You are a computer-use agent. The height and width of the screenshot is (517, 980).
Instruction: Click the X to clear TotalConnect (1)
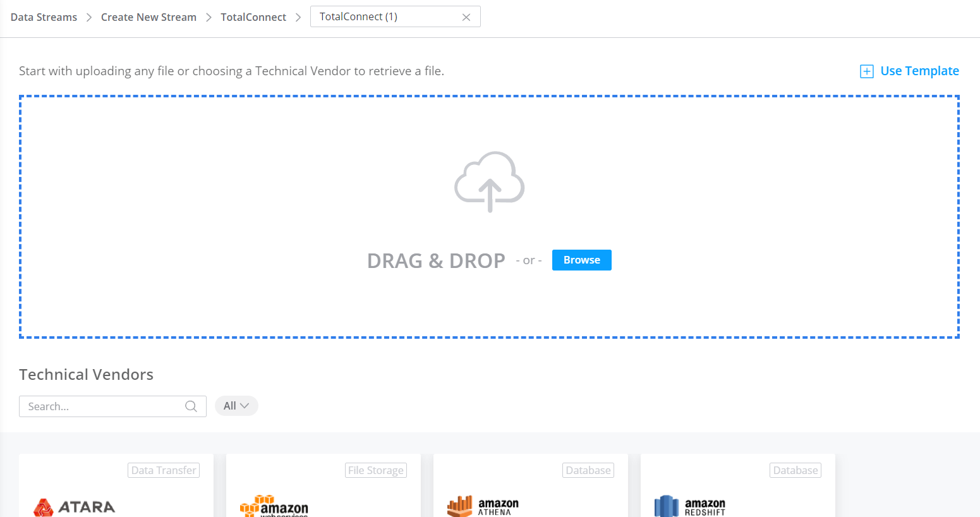point(466,16)
